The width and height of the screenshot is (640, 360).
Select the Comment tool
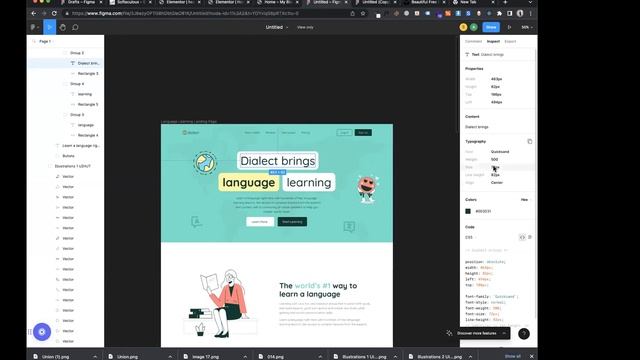[x=75, y=27]
